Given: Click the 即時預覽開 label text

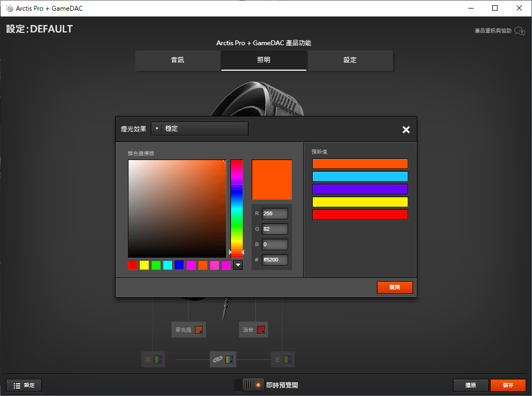Looking at the screenshot, I should pos(282,385).
